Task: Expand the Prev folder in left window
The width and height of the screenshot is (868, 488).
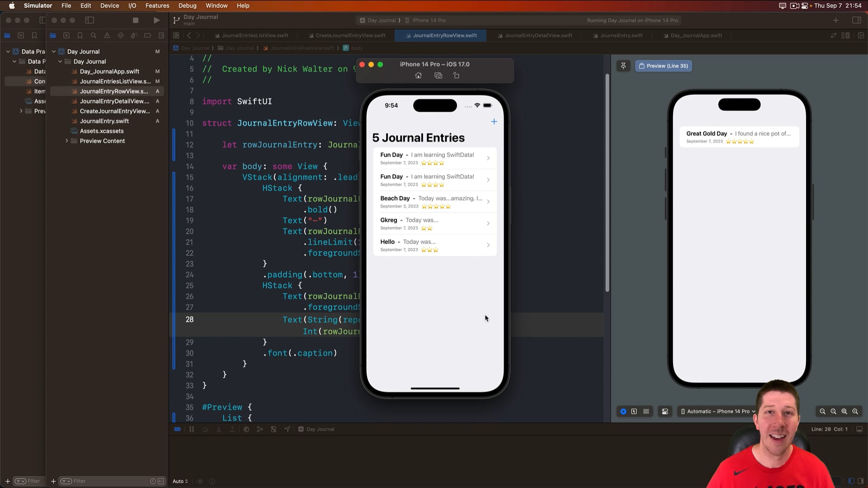Action: coord(21,111)
